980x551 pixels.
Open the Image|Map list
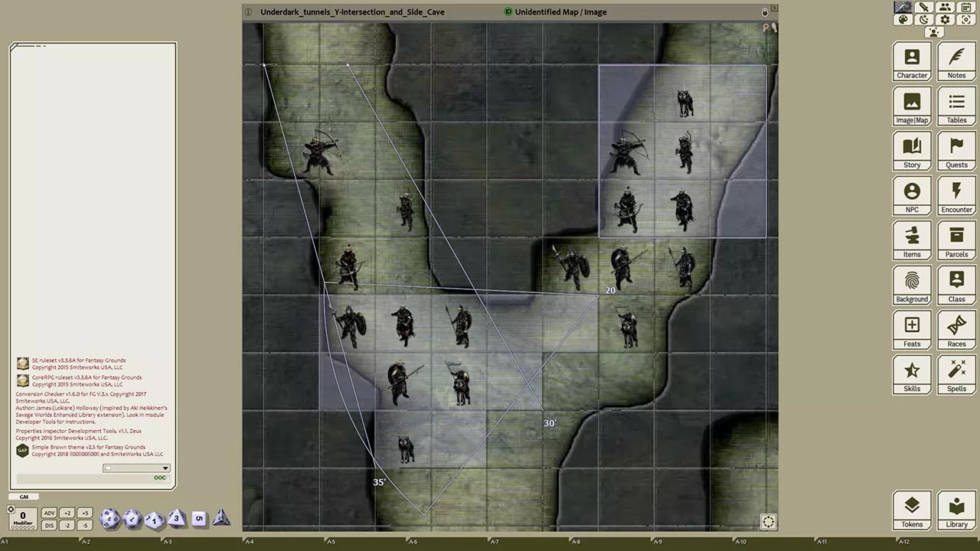(912, 106)
